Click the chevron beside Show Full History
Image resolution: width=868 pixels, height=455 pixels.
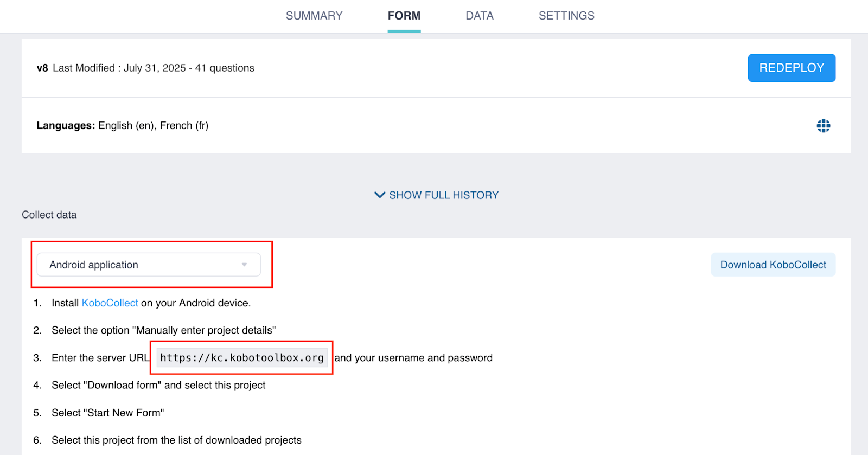click(x=380, y=195)
